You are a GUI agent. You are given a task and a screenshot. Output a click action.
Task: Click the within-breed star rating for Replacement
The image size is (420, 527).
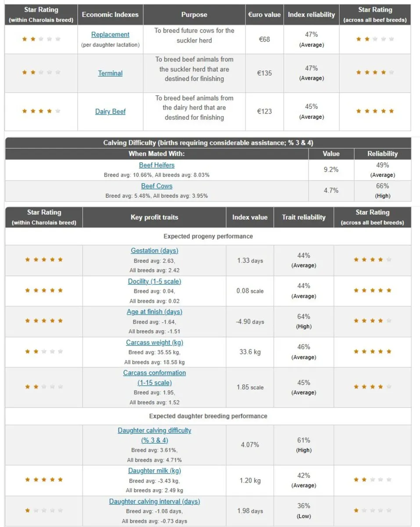coord(41,39)
